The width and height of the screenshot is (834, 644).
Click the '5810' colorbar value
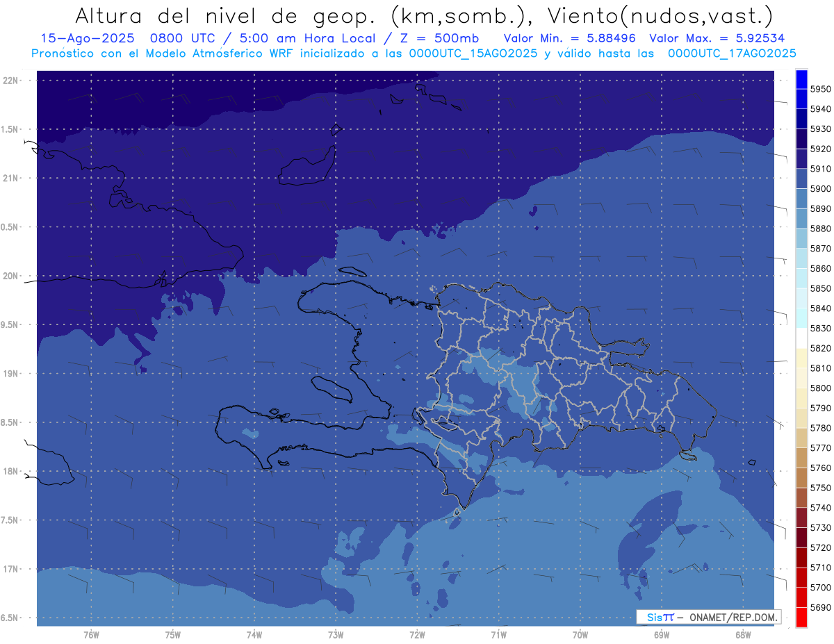tap(820, 368)
